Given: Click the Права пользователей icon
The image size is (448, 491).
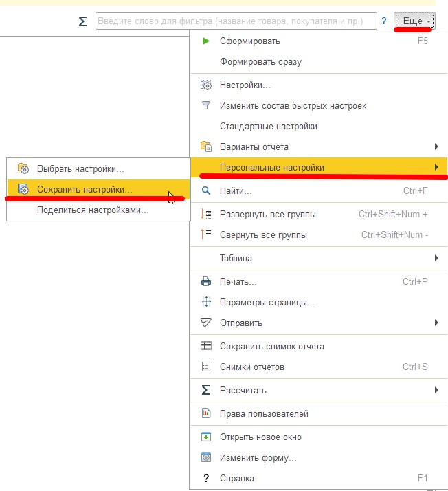Looking at the screenshot, I should click(x=205, y=414).
